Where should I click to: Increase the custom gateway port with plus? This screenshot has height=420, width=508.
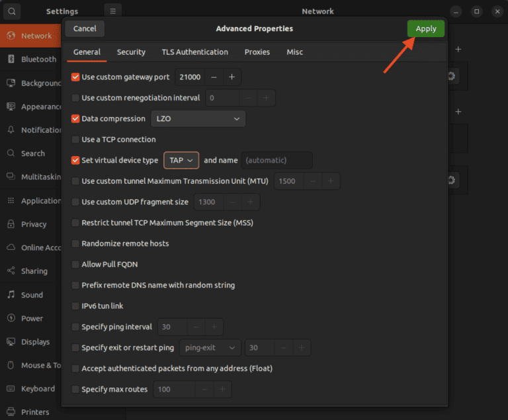pyautogui.click(x=232, y=77)
